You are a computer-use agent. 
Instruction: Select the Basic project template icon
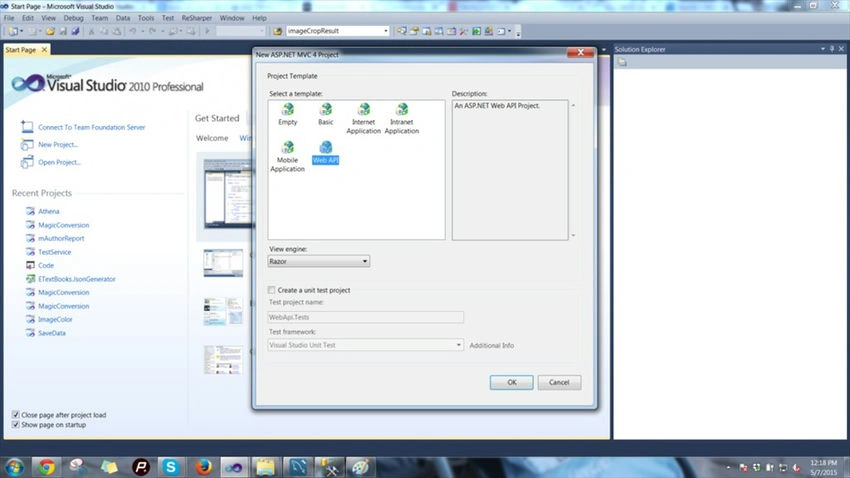point(326,109)
